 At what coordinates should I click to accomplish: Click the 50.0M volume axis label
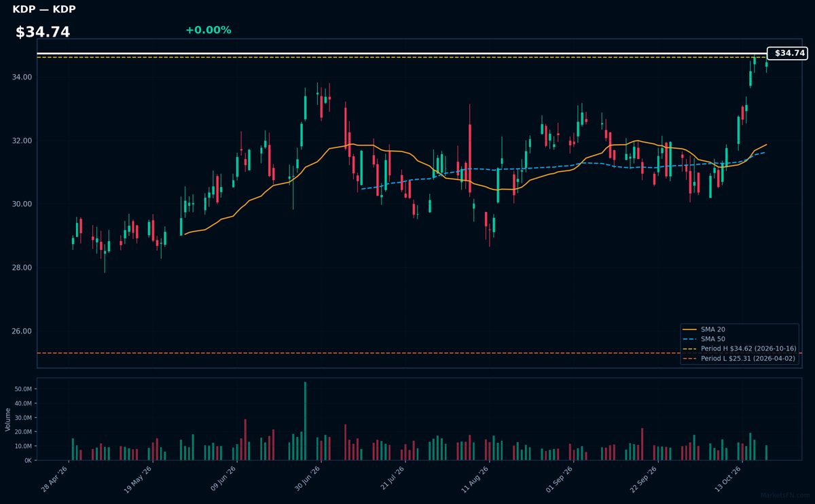(x=23, y=389)
